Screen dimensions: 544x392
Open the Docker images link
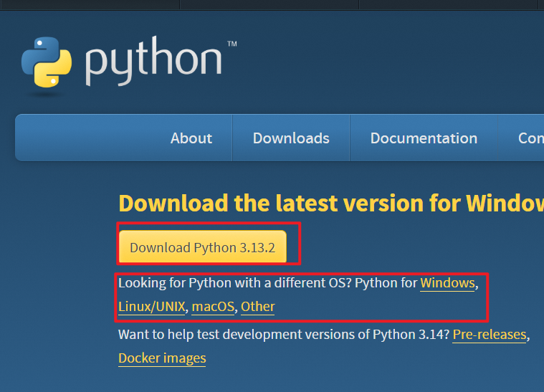point(162,358)
